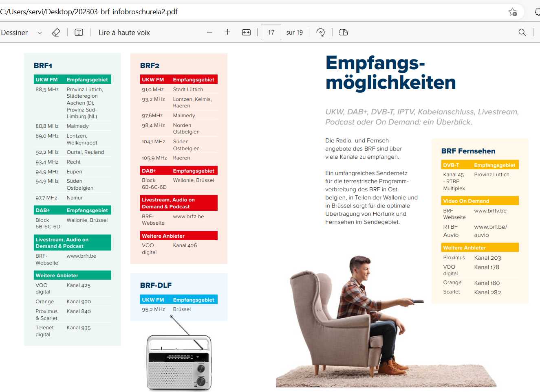The height and width of the screenshot is (392, 540).
Task: Select the 94,9 MHz Eupen row
Action: tap(73, 172)
